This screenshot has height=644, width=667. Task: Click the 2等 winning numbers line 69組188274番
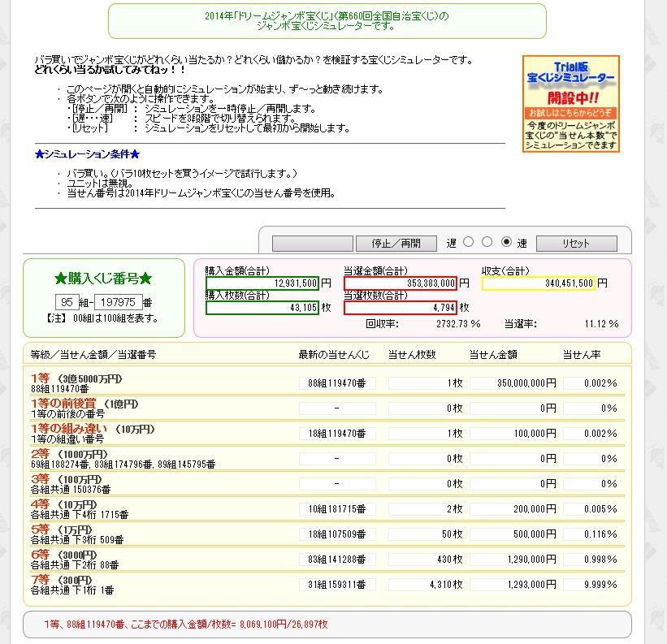point(123,465)
